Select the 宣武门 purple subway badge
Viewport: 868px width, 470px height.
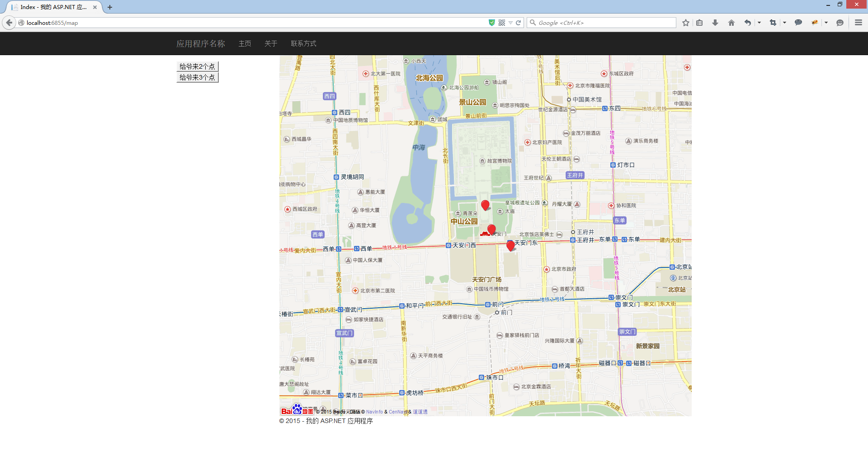[x=344, y=333]
